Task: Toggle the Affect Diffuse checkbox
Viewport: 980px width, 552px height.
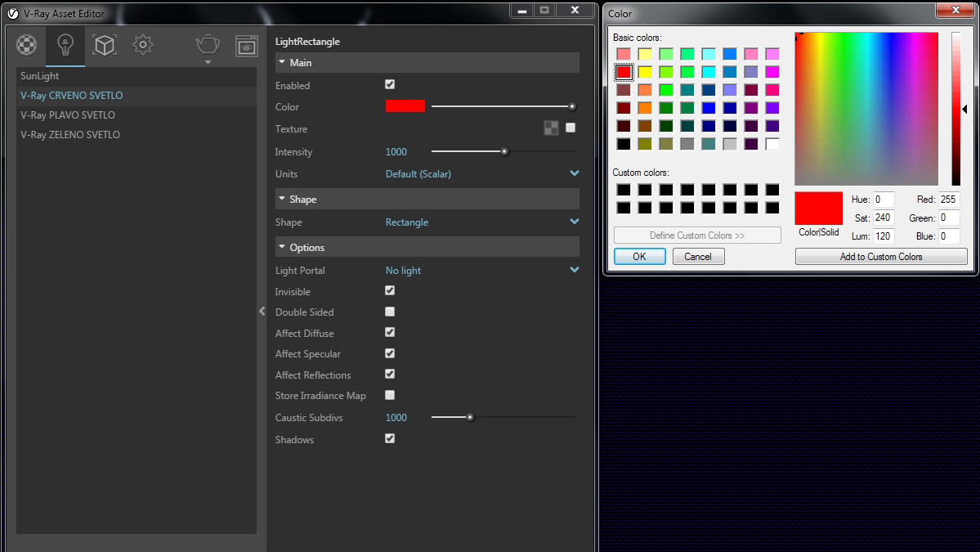Action: pos(390,333)
